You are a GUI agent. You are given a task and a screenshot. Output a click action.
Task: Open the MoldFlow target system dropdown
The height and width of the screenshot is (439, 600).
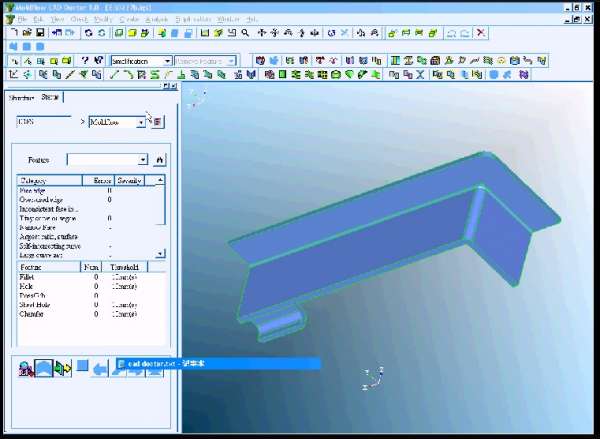pyautogui.click(x=141, y=122)
